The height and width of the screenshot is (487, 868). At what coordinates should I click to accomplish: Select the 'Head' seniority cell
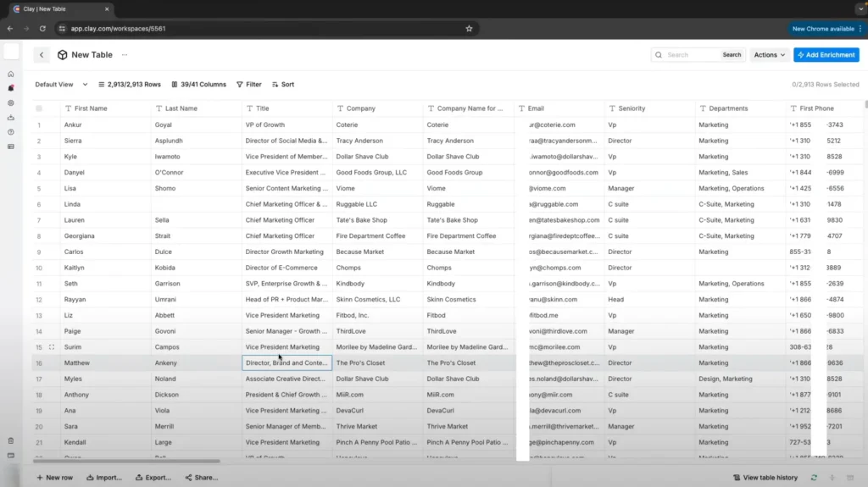pyautogui.click(x=650, y=299)
